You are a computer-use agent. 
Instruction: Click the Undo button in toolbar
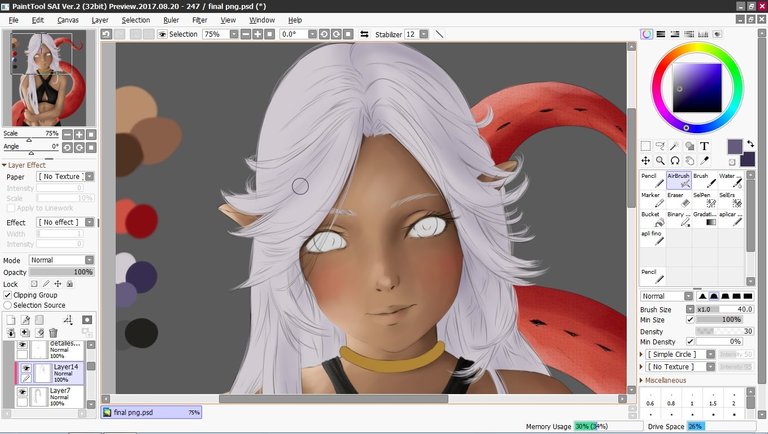pos(106,34)
